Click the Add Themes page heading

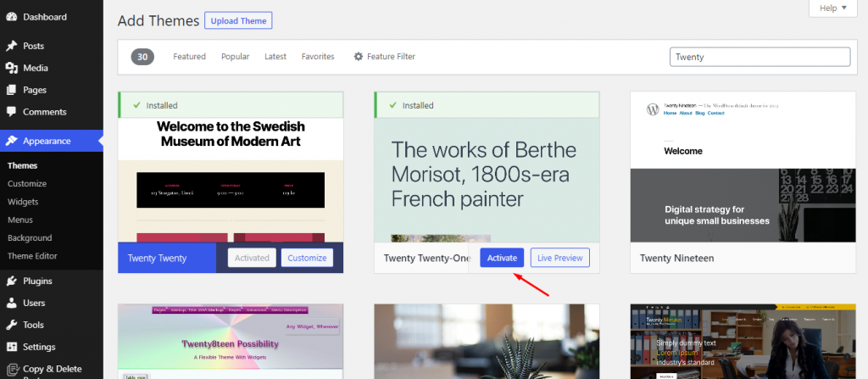(159, 21)
